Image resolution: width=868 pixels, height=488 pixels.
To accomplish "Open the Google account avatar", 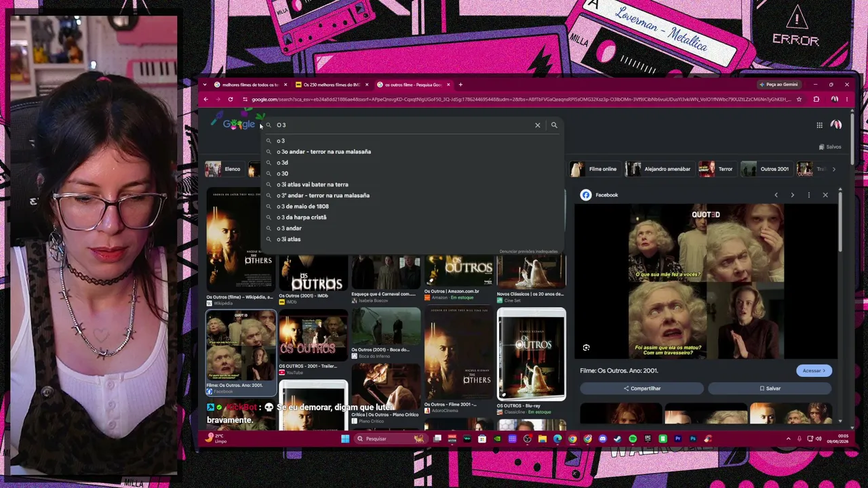I will (x=836, y=125).
